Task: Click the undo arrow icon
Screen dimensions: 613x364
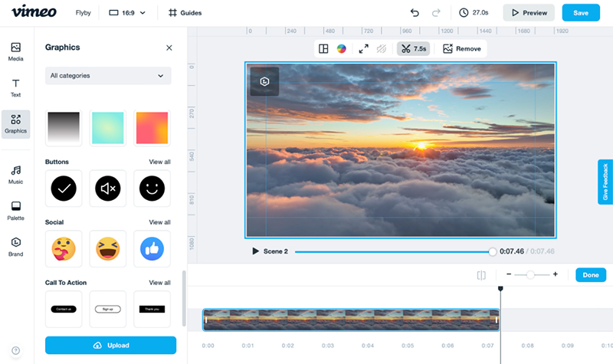Action: point(415,13)
